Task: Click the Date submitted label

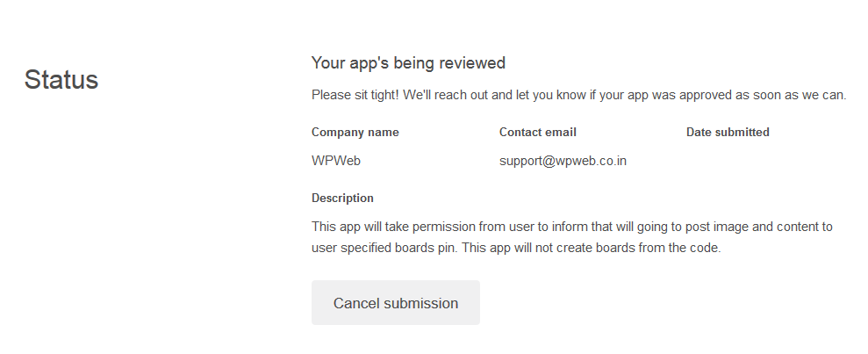Action: click(728, 133)
